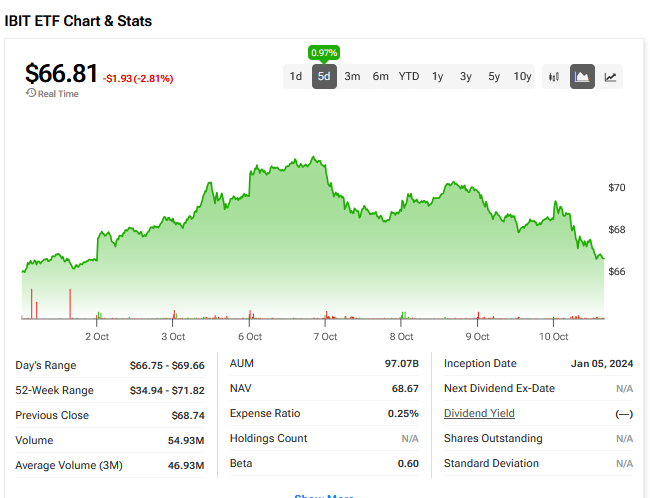Screen dimensions: 650x498
Task: Switch to candlestick chart view
Action: [x=554, y=76]
